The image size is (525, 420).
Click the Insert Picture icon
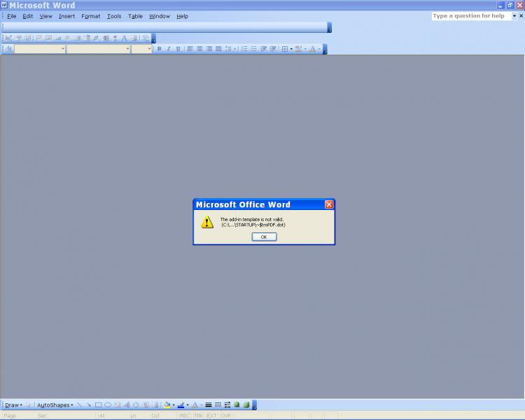tap(155, 405)
